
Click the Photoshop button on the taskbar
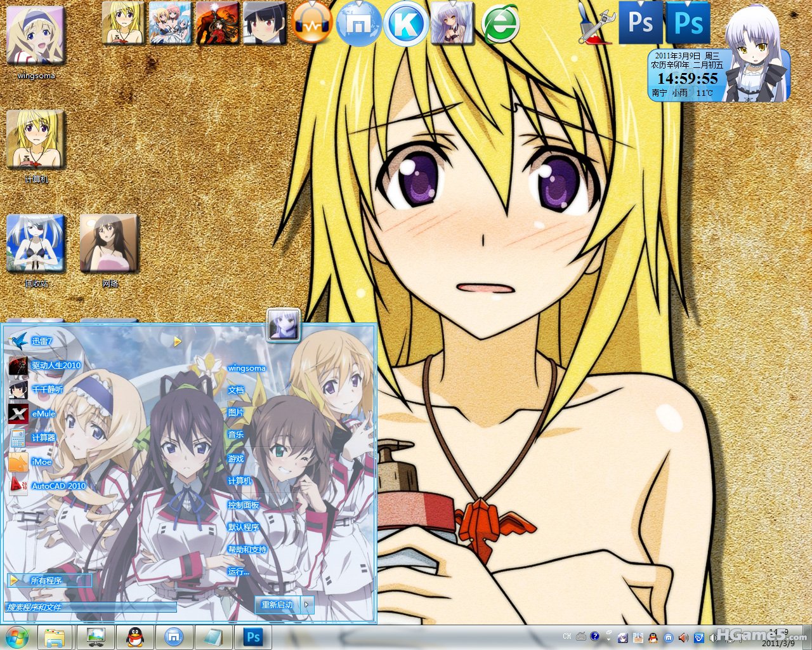[x=253, y=637]
